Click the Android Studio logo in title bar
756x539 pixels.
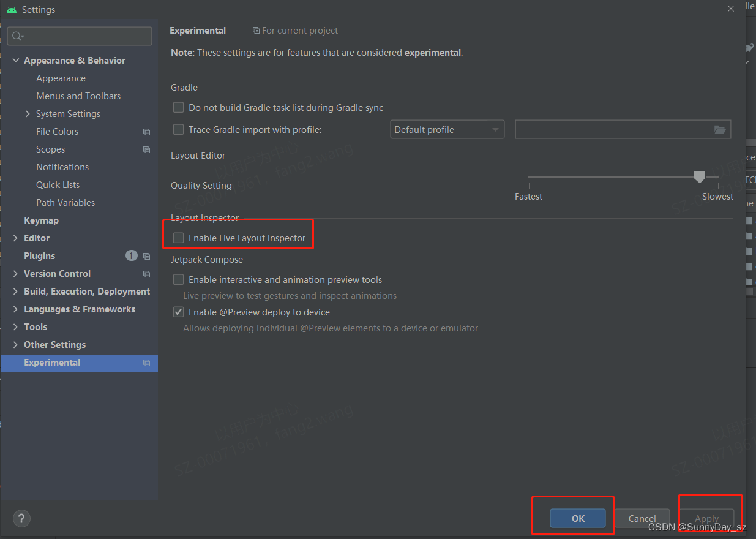point(13,9)
